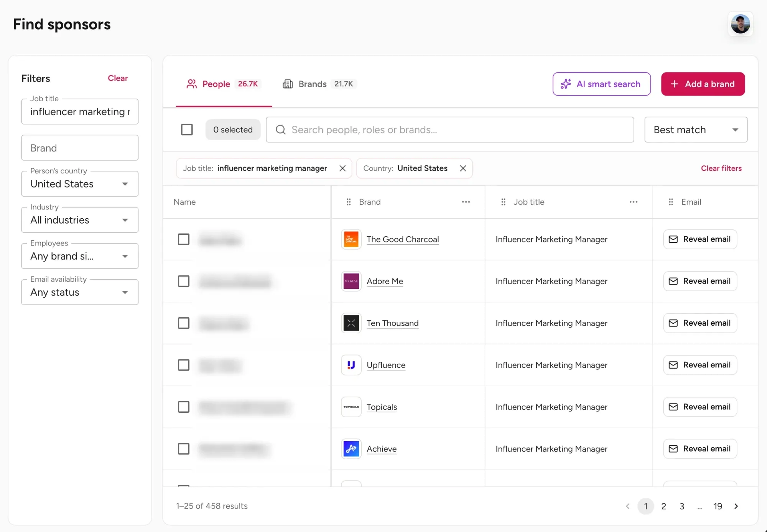
Task: Click The Good Charcoal brand logo
Action: 351,239
